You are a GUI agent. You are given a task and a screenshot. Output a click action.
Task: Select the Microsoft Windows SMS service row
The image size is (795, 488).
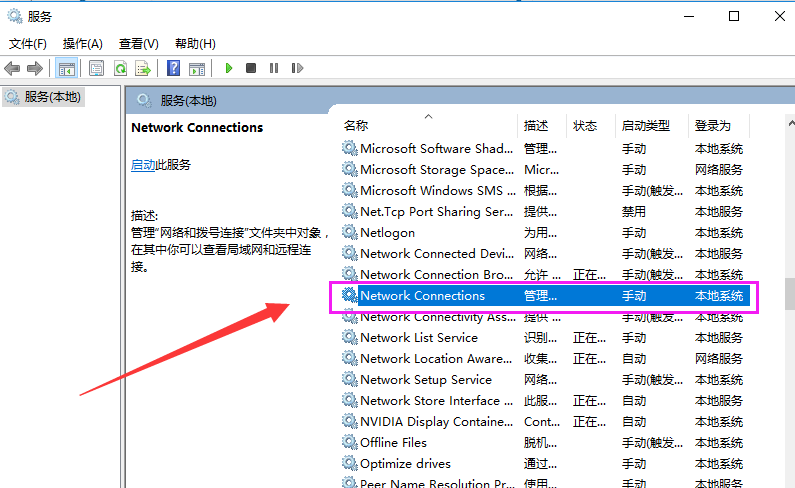(x=545, y=191)
